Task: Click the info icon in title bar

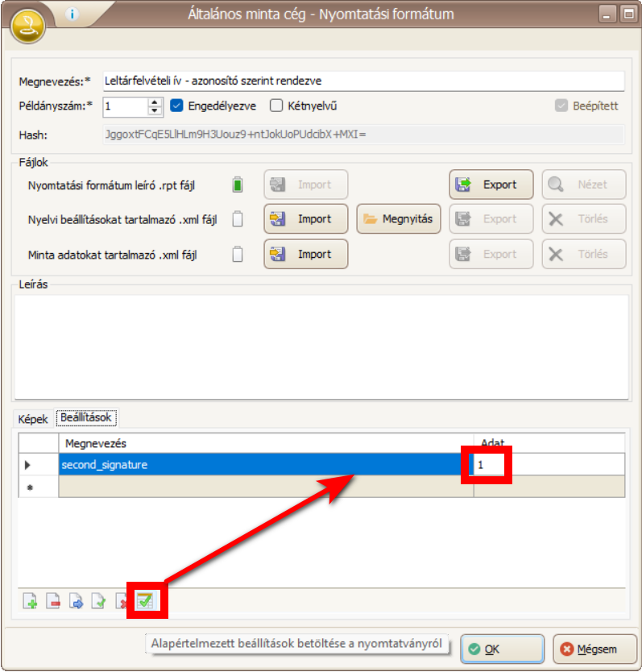Action: coord(72,15)
